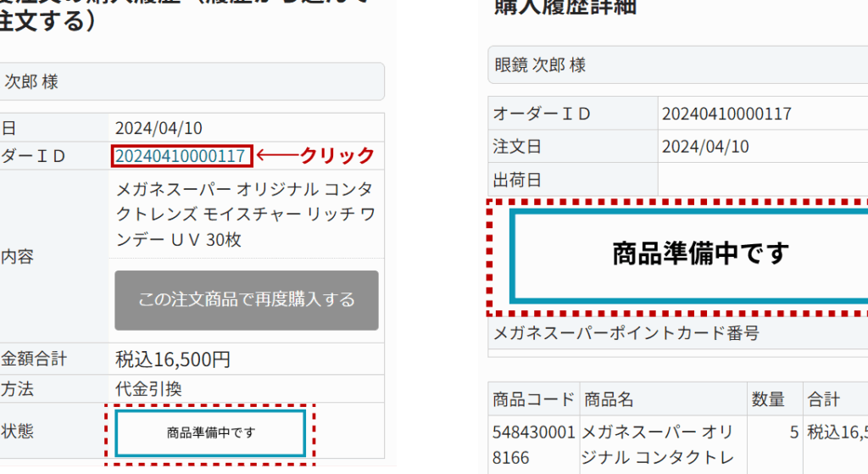The height and width of the screenshot is (474, 868).
Task: Click オーダーＩＤ label in detail panel
Action: (x=542, y=114)
